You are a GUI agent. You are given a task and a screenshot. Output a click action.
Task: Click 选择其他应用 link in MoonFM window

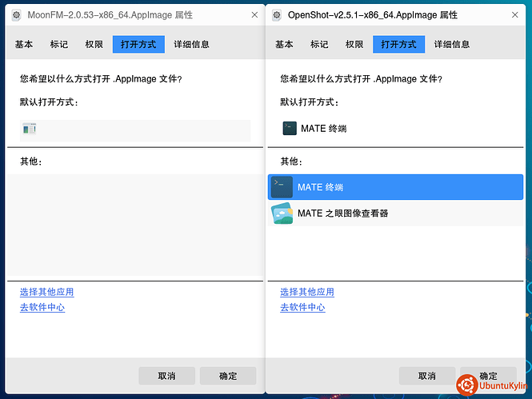pyautogui.click(x=47, y=292)
